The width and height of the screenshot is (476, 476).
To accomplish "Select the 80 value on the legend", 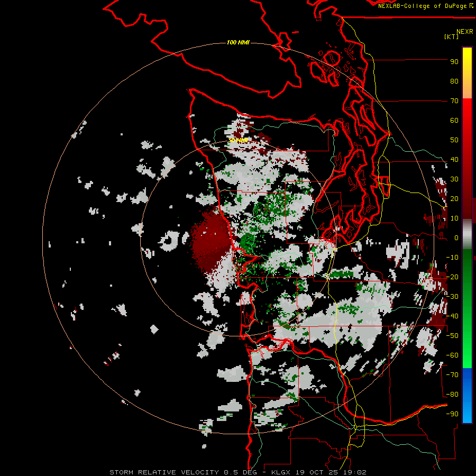I will tap(454, 81).
